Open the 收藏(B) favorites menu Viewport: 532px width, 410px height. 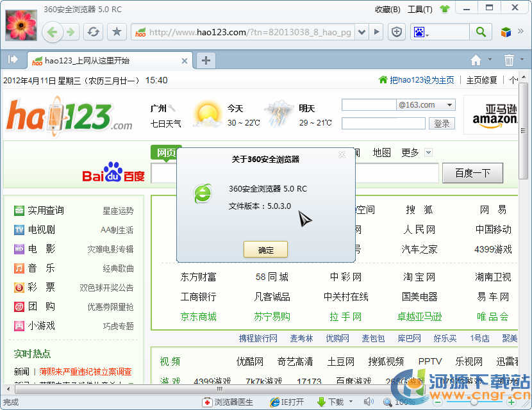click(x=387, y=9)
